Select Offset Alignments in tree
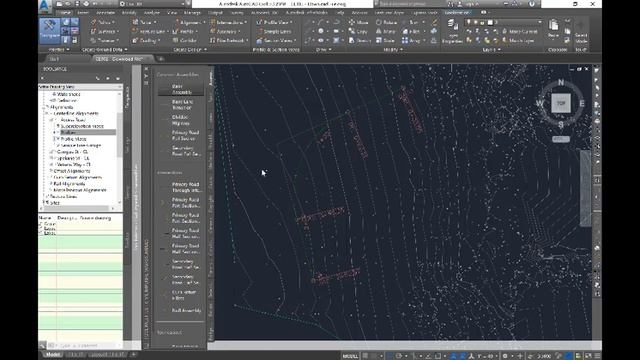Viewport: 640px width, 360px height. 72,171
